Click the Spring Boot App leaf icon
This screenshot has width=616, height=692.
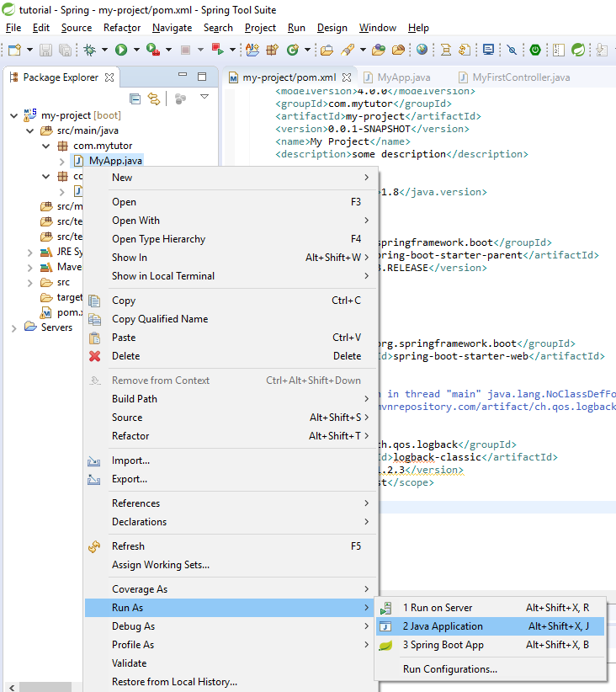(x=385, y=645)
